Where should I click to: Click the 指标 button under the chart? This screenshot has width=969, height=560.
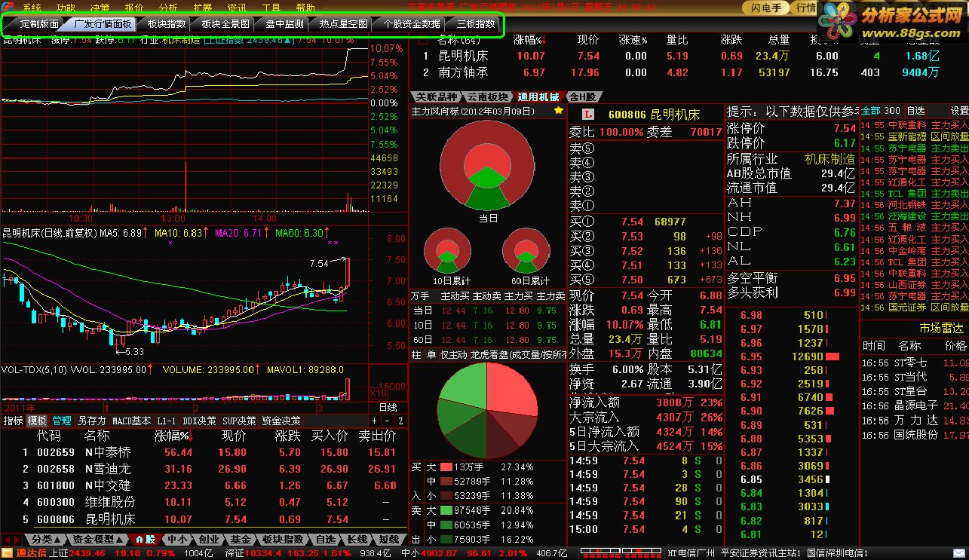[x=13, y=421]
